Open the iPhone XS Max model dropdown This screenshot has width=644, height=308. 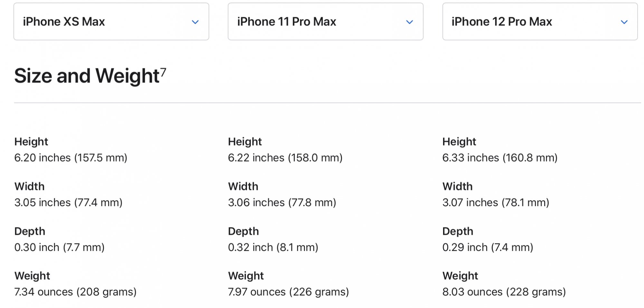111,22
